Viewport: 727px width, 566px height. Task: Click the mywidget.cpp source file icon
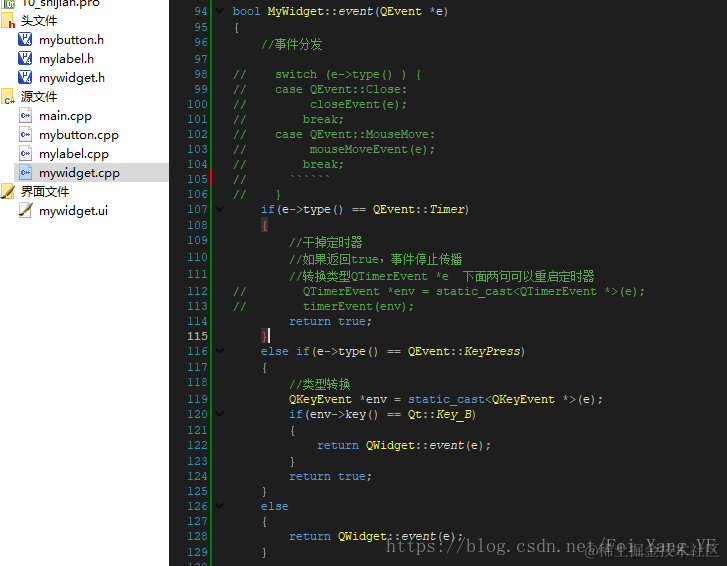[26, 172]
